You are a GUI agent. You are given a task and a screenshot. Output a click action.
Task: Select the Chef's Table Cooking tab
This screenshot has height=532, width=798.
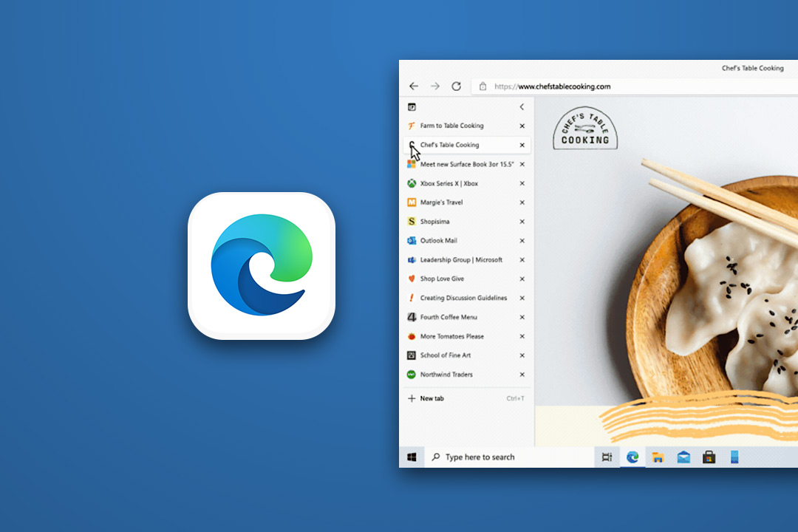tap(460, 145)
